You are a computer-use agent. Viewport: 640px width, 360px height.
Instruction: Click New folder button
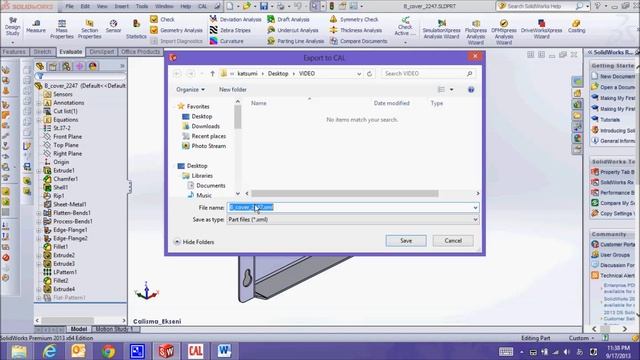pyautogui.click(x=233, y=89)
